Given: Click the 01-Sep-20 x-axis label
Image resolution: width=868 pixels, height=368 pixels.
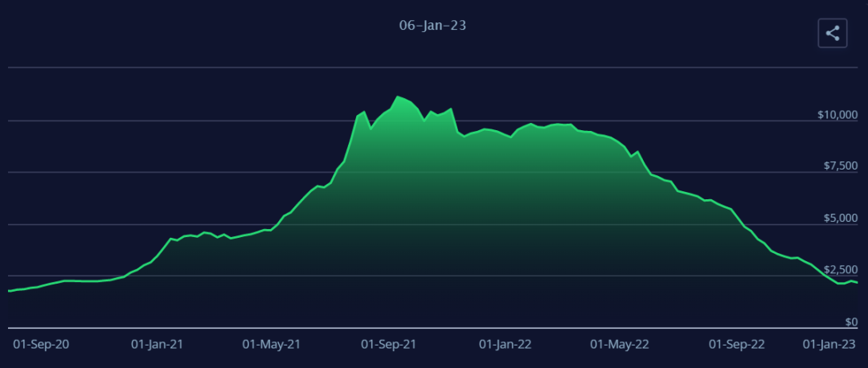Looking at the screenshot, I should [42, 344].
